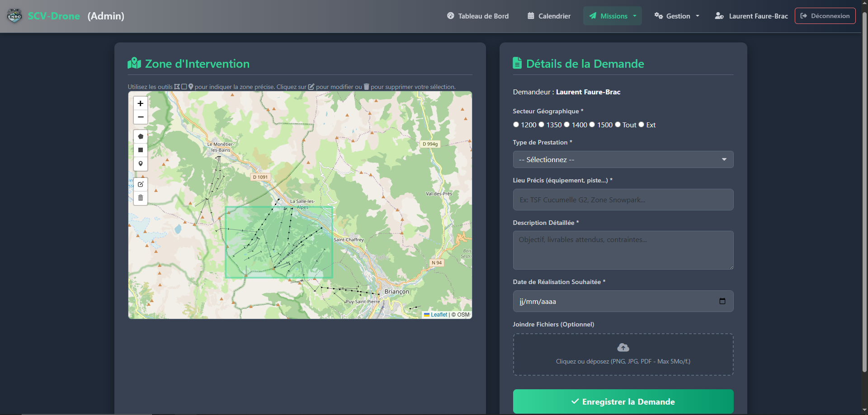The width and height of the screenshot is (868, 415).
Task: Click the Tableau de Bord gauge icon
Action: (450, 16)
